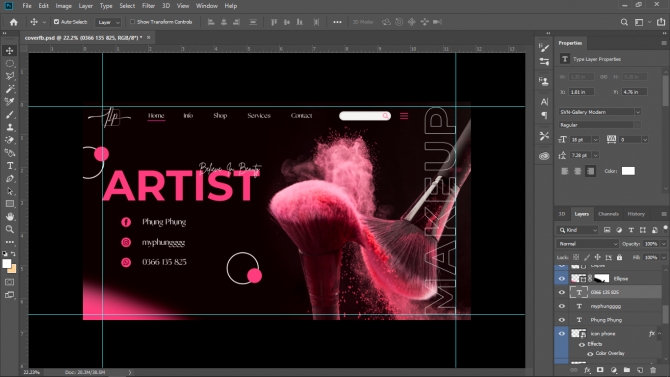Image resolution: width=670 pixels, height=377 pixels.
Task: Open the Normal blend mode dropdown
Action: (x=588, y=244)
